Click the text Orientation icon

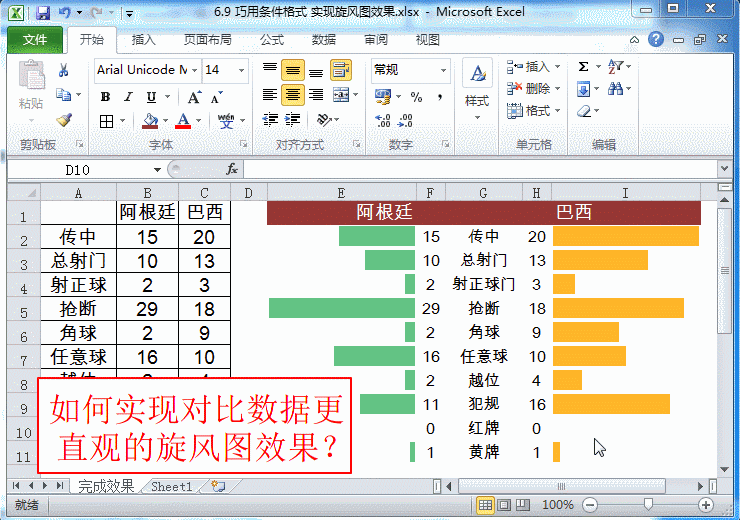point(324,120)
